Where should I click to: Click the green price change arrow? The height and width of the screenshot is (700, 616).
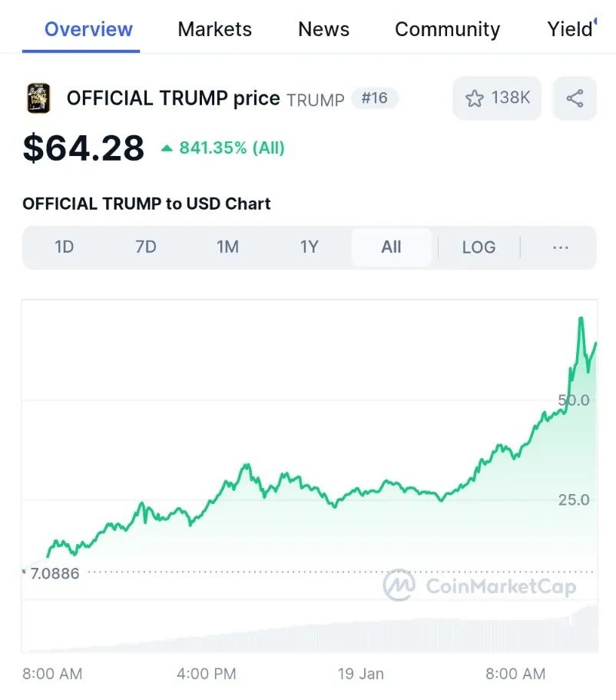pos(167,148)
